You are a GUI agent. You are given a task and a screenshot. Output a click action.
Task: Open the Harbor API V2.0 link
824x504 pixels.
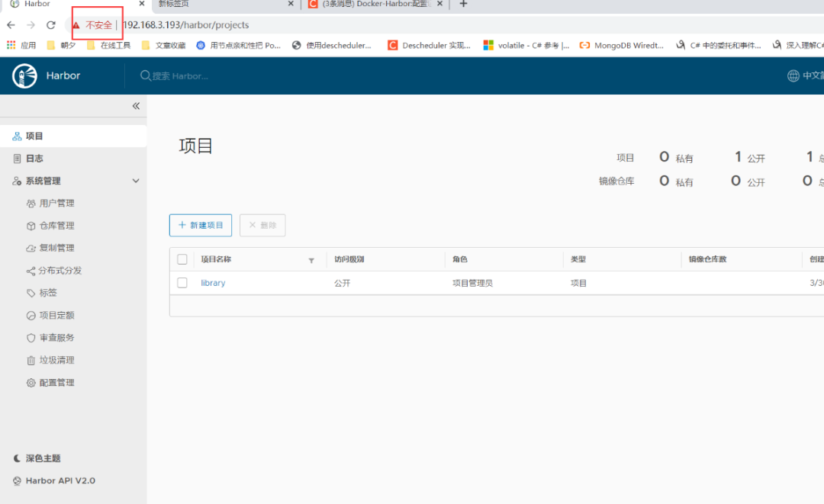point(60,481)
